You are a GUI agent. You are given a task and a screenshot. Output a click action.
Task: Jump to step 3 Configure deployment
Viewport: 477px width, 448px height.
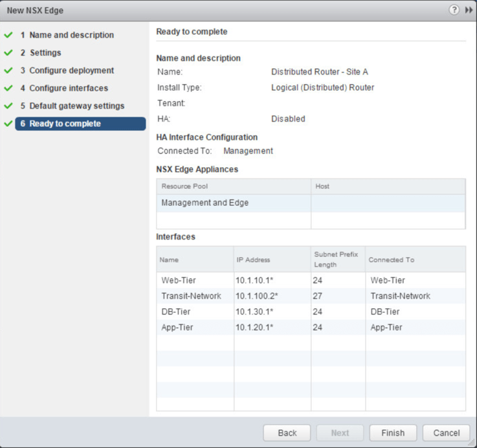pyautogui.click(x=71, y=71)
